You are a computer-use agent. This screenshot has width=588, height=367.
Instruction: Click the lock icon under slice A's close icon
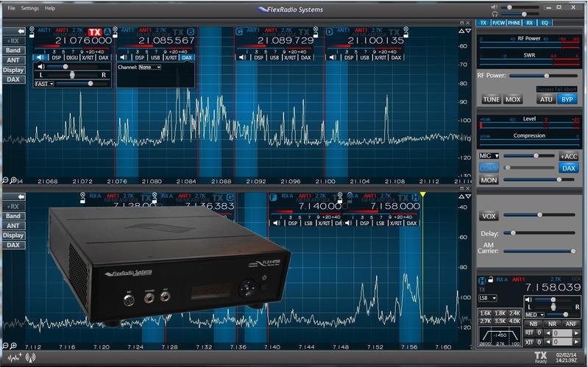point(32,35)
